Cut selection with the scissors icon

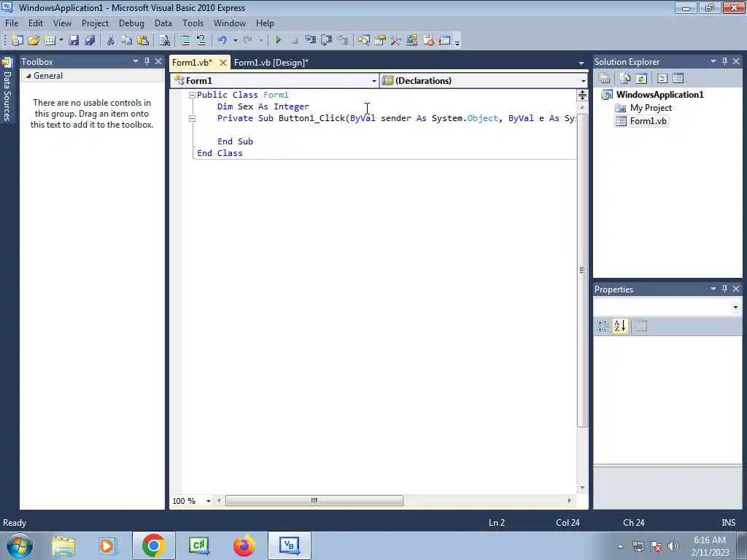click(110, 41)
